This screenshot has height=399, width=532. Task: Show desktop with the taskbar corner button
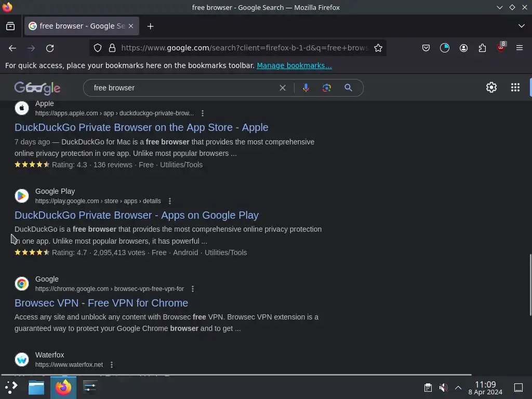coord(518,388)
